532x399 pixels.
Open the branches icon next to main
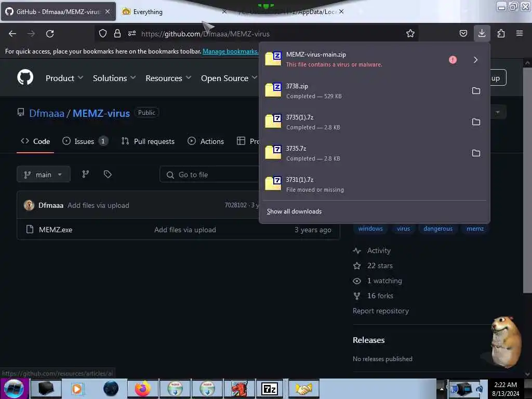pos(86,174)
